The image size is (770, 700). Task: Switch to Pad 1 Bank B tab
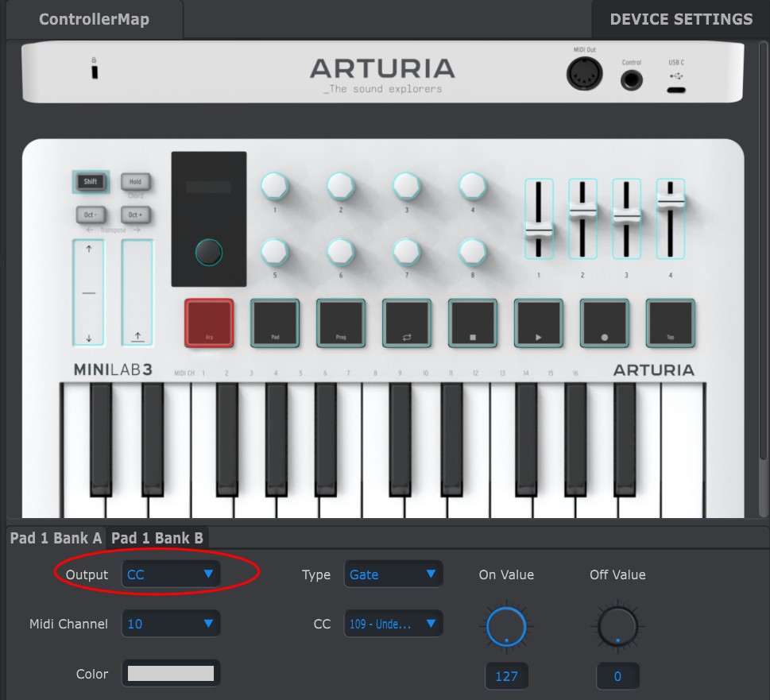pos(157,538)
